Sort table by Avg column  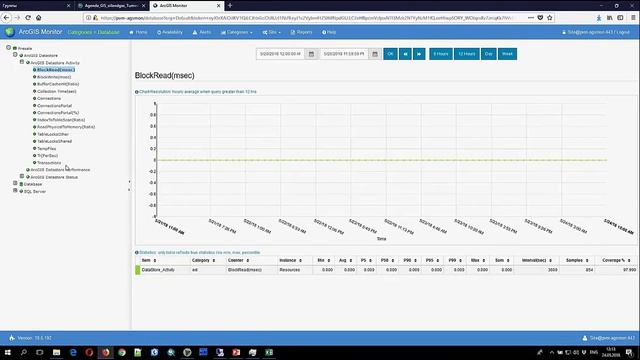(345, 260)
